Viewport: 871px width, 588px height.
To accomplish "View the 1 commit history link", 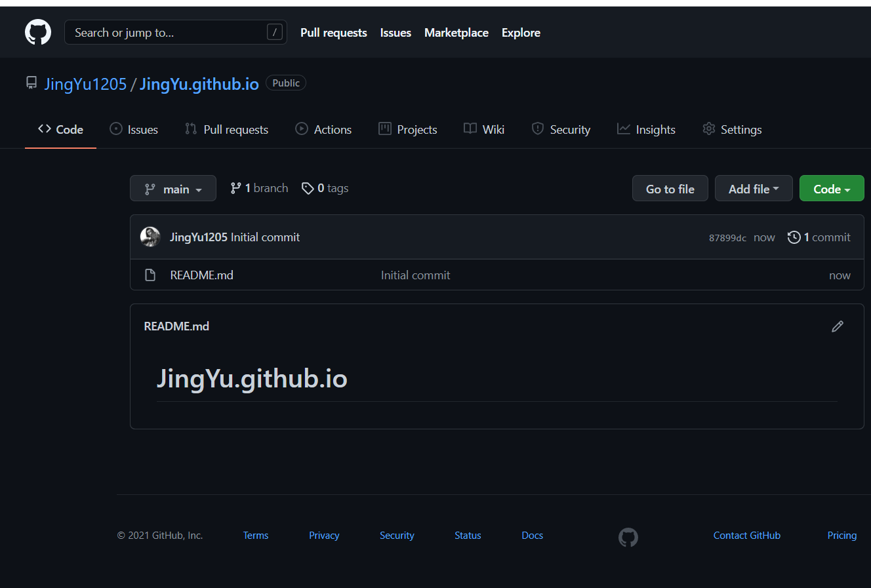I will pos(819,237).
